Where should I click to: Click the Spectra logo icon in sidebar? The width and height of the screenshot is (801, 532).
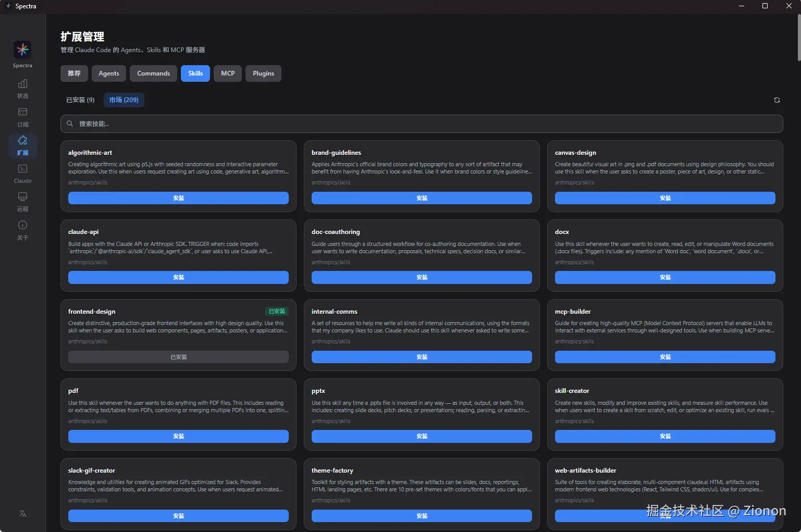coord(22,50)
